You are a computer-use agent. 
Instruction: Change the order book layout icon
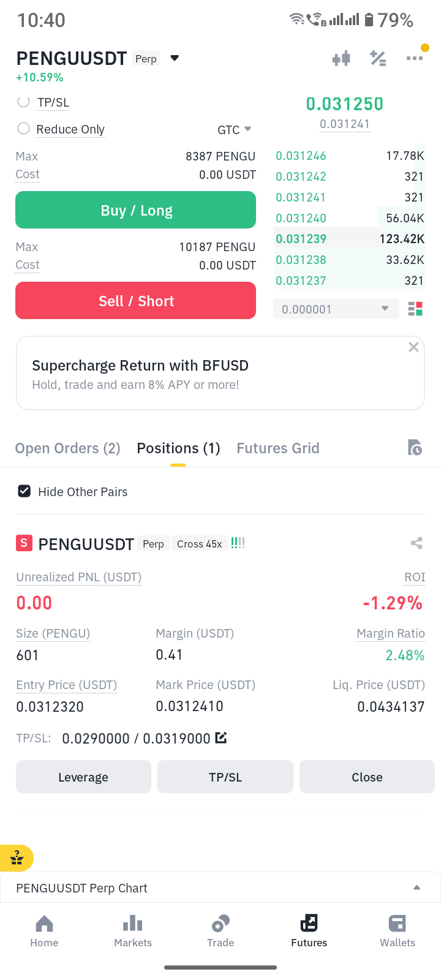pyautogui.click(x=415, y=309)
